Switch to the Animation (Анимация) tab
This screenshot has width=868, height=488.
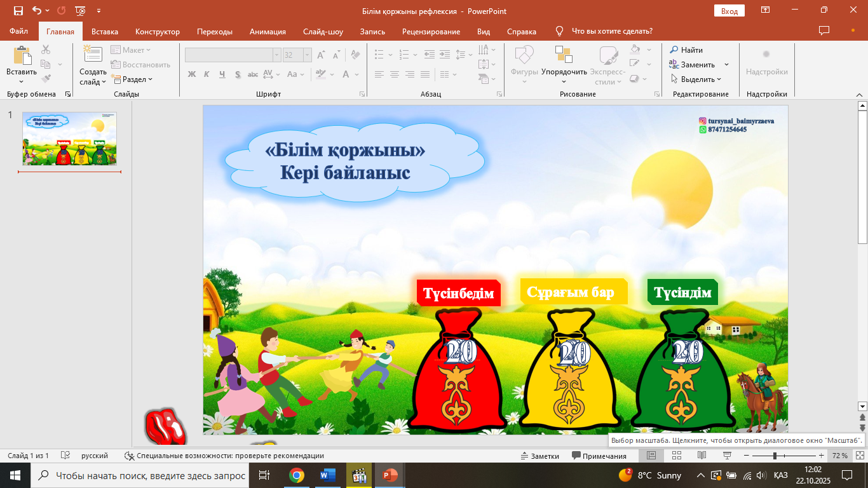(268, 32)
